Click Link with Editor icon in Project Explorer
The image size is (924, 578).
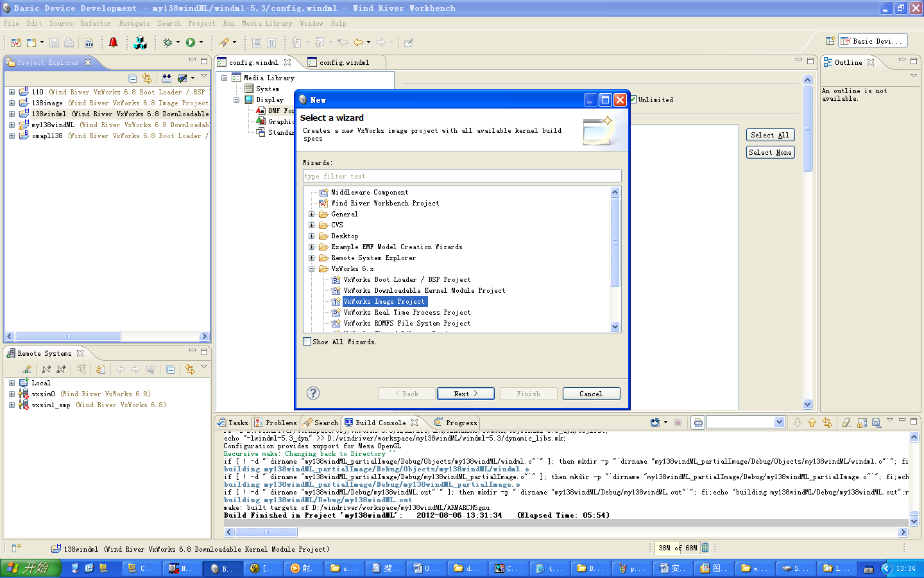[147, 78]
